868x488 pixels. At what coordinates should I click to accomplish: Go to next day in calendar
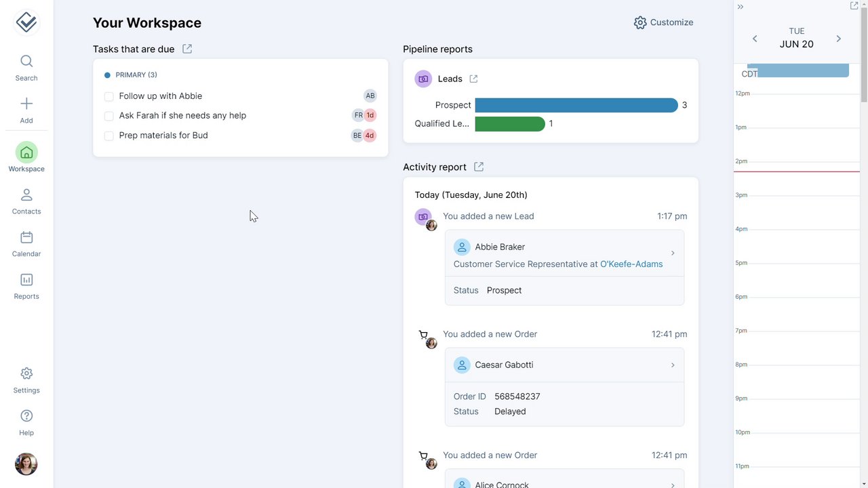coord(838,39)
